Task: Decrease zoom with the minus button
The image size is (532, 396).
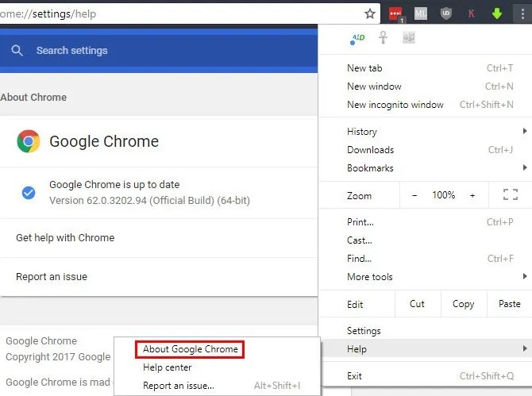Action: coord(414,195)
